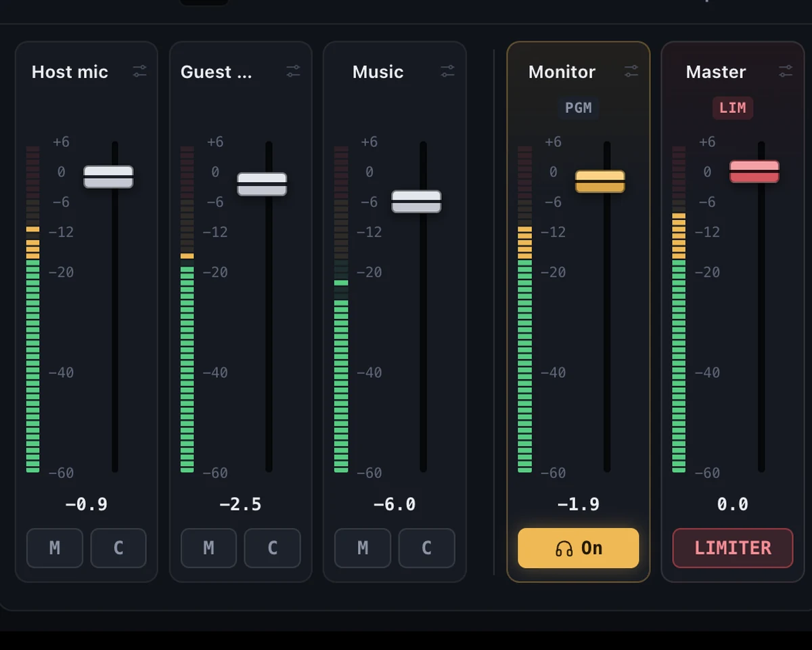Click the yellow Monitor fader handle
This screenshot has height=650, width=812.
pos(600,181)
